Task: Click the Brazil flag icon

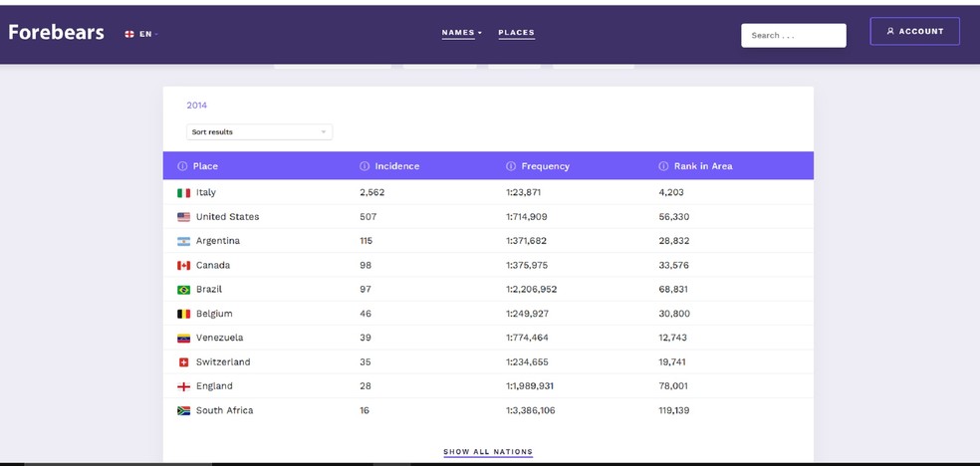Action: (183, 290)
